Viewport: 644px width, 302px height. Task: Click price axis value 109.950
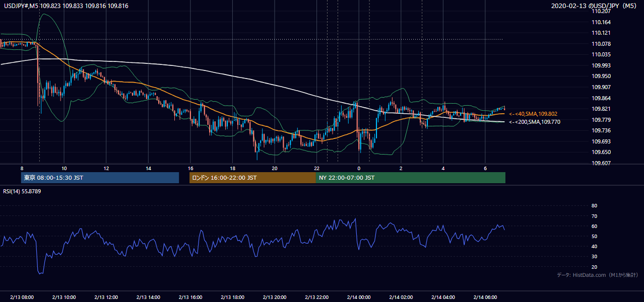tap(602, 76)
